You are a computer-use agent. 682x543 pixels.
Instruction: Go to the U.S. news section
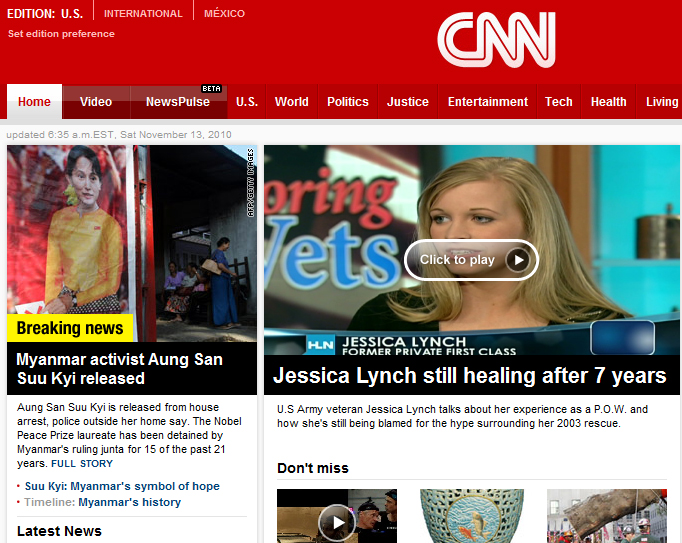247,102
